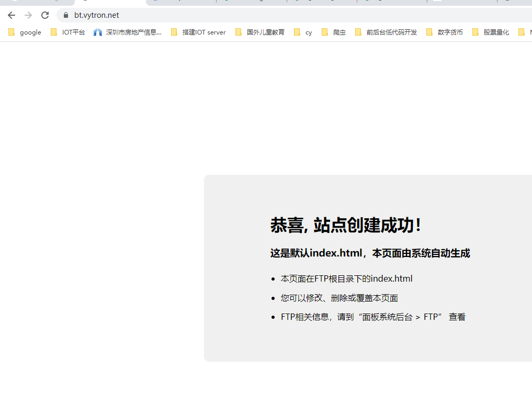The height and width of the screenshot is (413, 532).
Task: Expand the 前后台低代码开发 bookmark folder
Action: [x=386, y=32]
